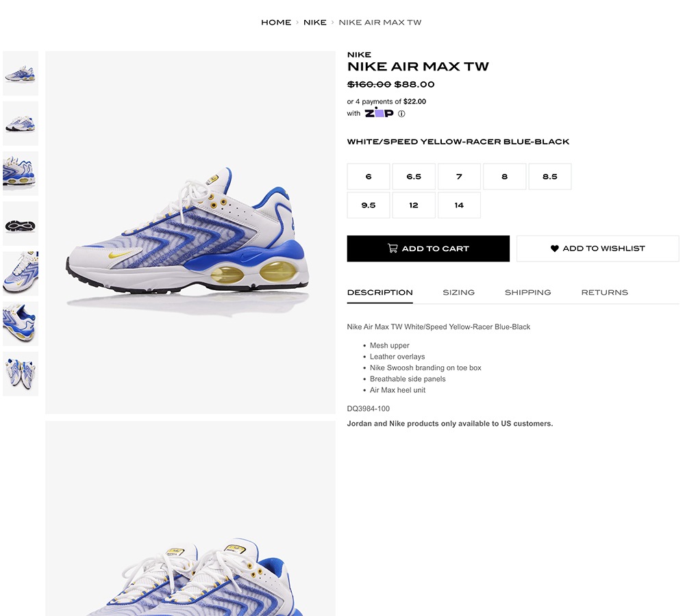This screenshot has height=616, width=685.
Task: Click the Zip payment logo
Action: pos(379,113)
